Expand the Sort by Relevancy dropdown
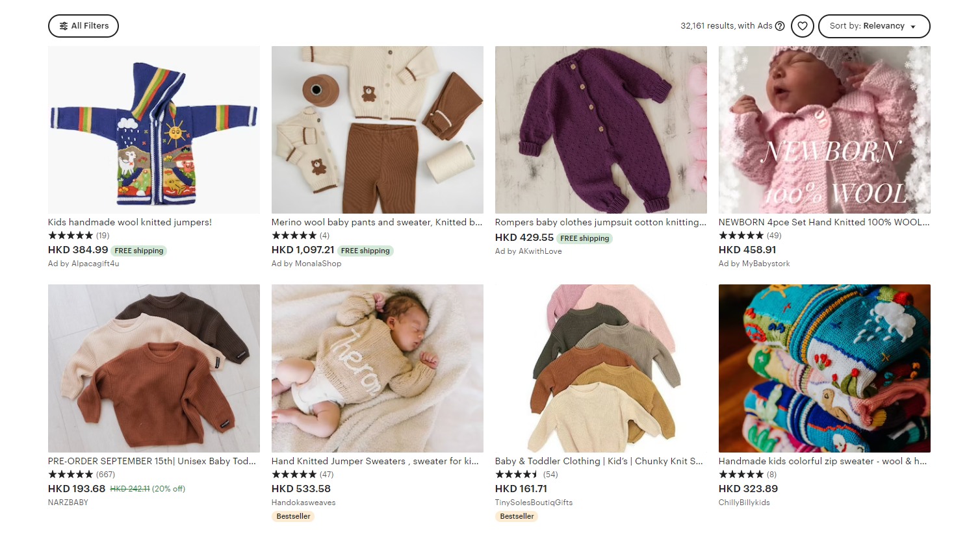 [873, 26]
